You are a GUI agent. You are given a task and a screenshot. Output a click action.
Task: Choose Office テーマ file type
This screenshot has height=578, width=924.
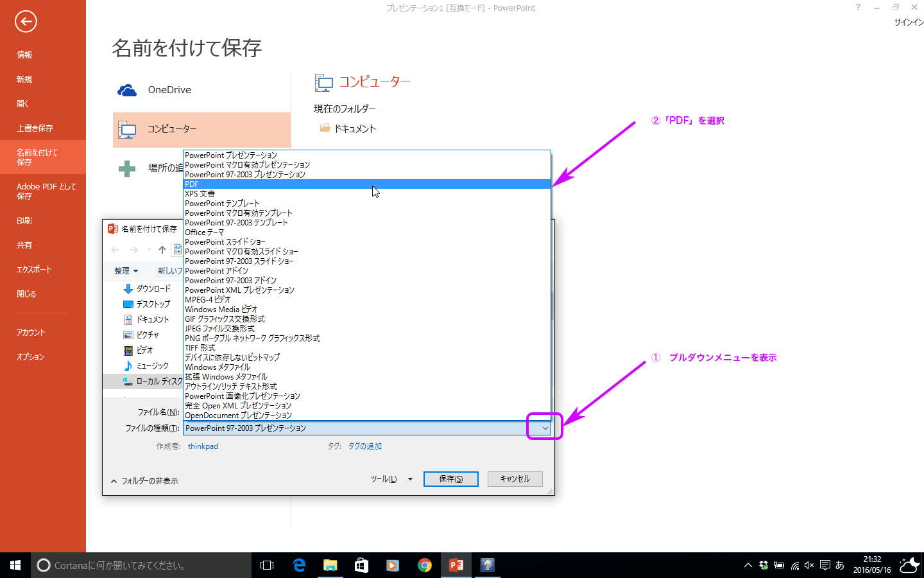pos(367,232)
